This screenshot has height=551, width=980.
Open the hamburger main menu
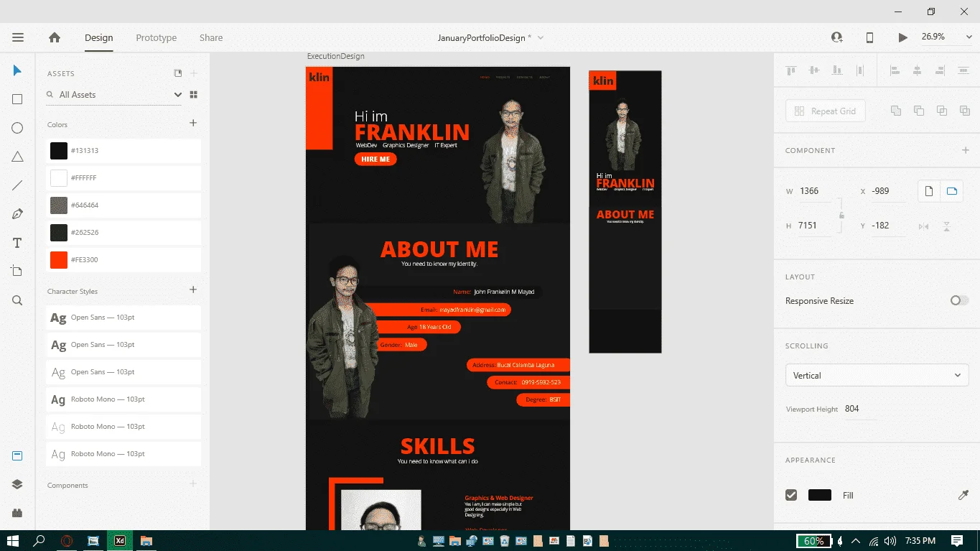tap(18, 37)
